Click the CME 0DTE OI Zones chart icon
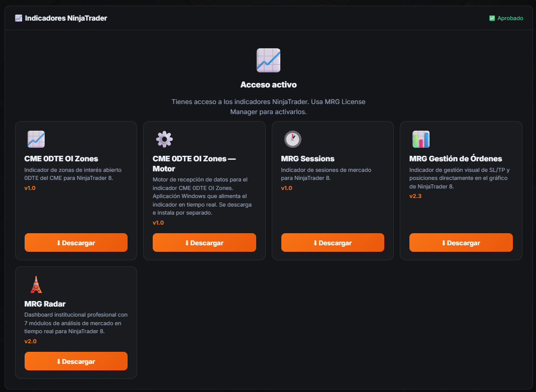Image resolution: width=536 pixels, height=392 pixels. 36,139
